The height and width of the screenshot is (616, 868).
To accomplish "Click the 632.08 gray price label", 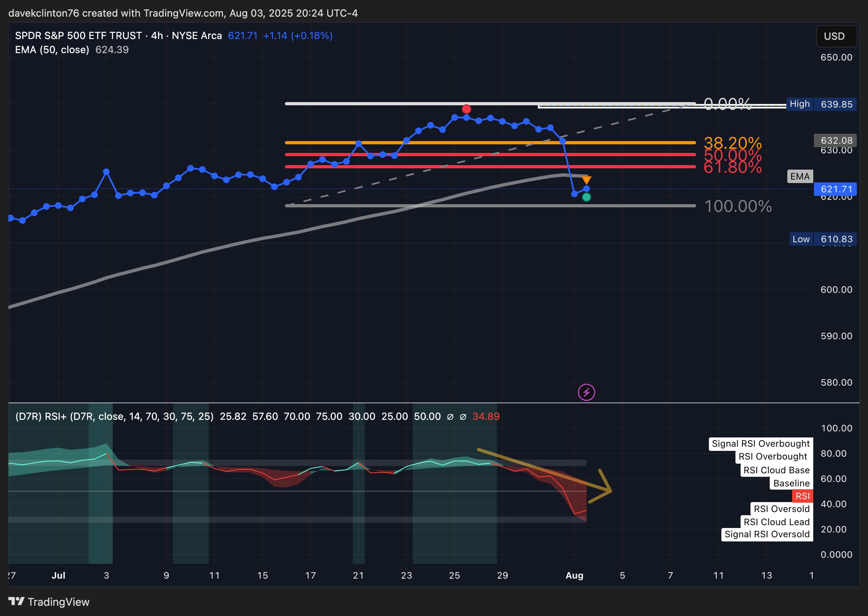I will pyautogui.click(x=835, y=141).
